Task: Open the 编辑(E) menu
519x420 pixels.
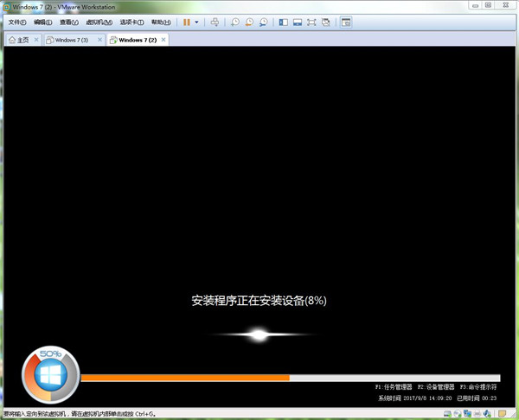Action: point(42,22)
